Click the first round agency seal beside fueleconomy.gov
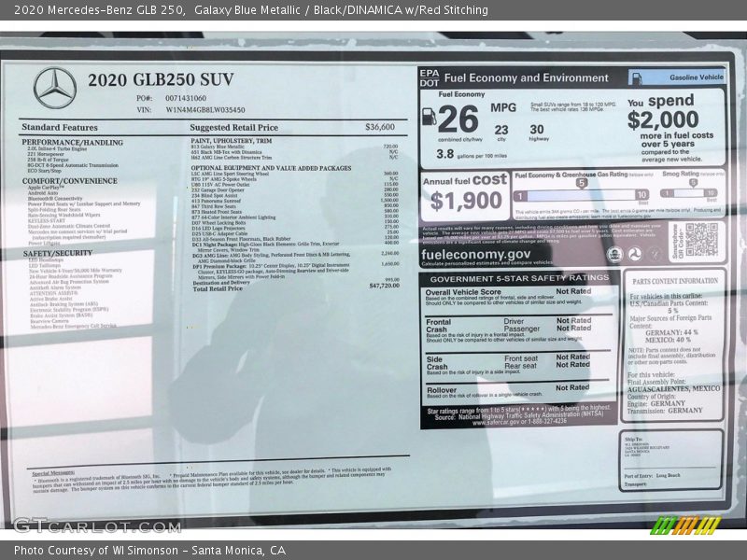 point(614,254)
